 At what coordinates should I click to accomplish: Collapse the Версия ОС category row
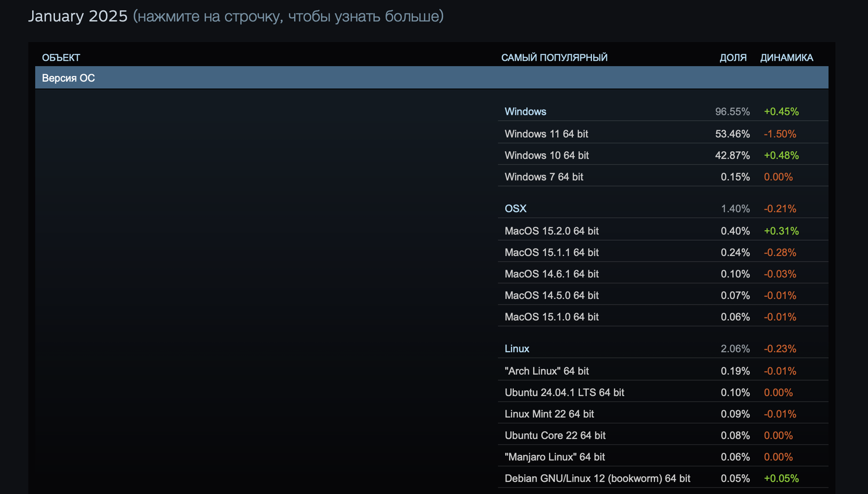point(432,78)
